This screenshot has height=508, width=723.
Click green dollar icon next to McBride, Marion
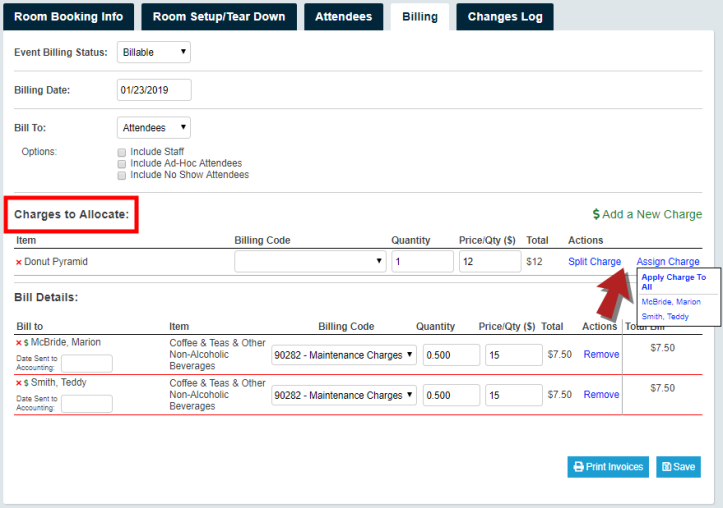tap(26, 343)
